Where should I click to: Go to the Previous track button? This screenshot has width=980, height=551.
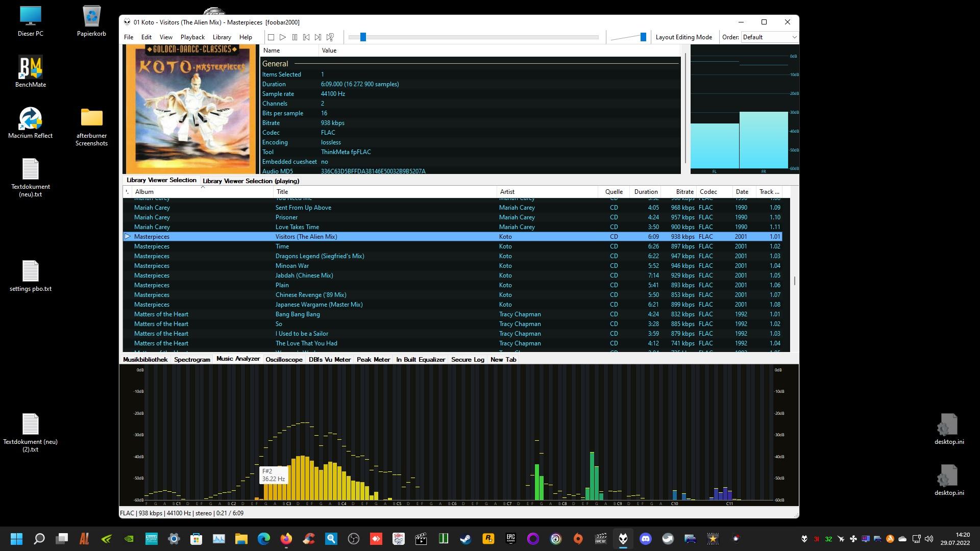pos(306,37)
